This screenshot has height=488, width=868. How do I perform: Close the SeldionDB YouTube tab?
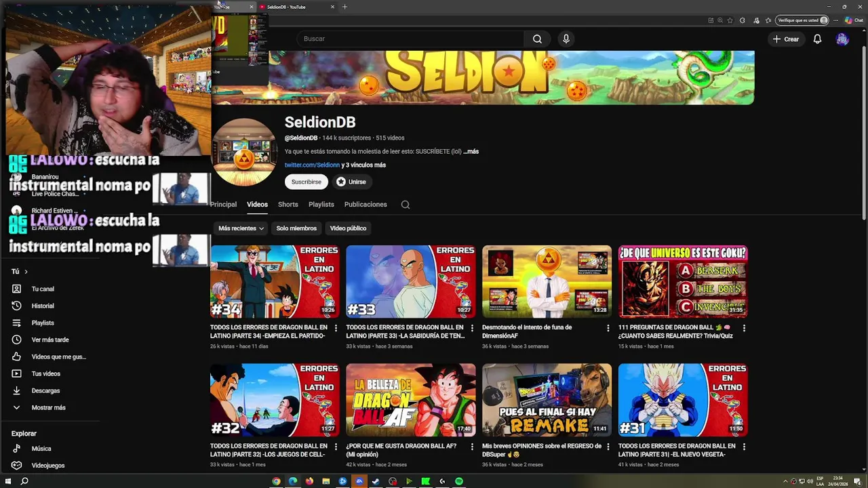(332, 7)
